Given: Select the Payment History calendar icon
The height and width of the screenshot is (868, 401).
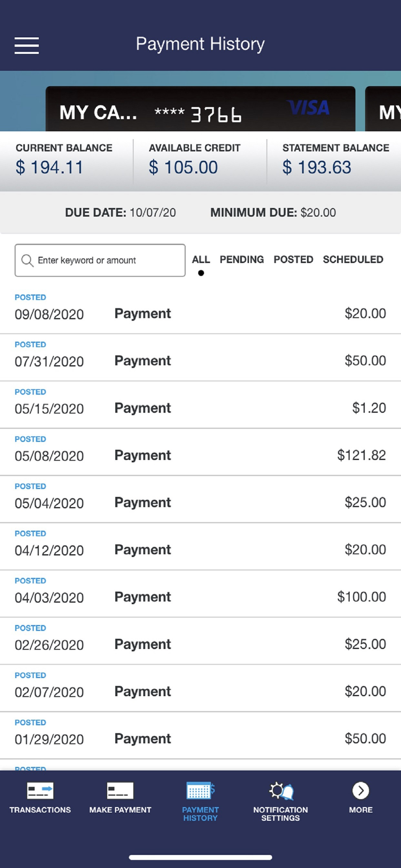Looking at the screenshot, I should tap(200, 791).
